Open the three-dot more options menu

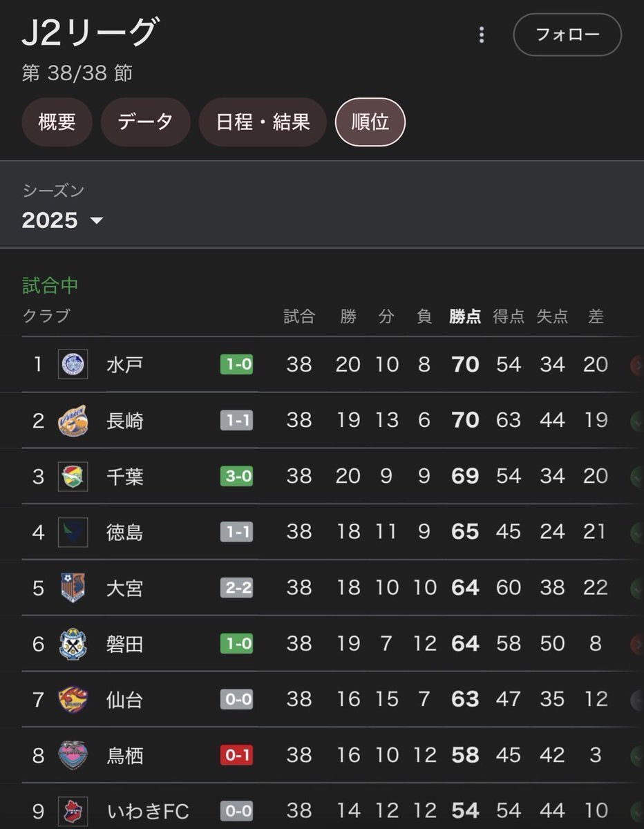click(x=482, y=35)
